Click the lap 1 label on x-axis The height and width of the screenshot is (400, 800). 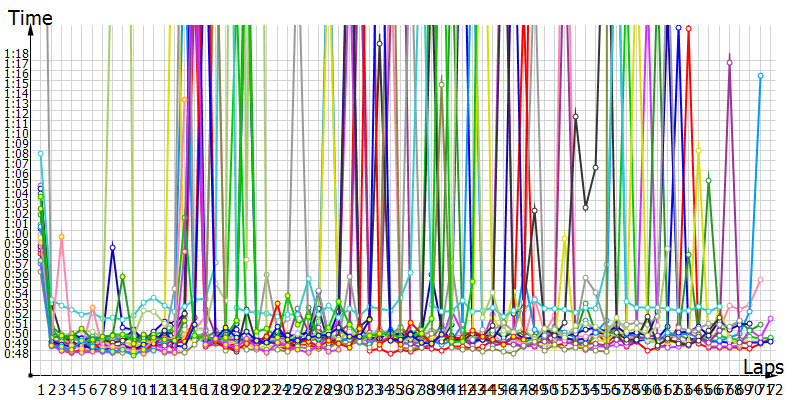tap(41, 387)
